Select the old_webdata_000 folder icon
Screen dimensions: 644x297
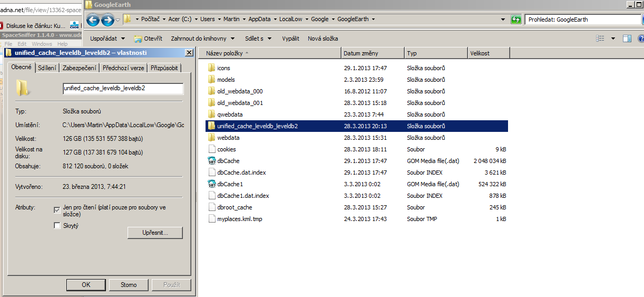pyautogui.click(x=212, y=91)
